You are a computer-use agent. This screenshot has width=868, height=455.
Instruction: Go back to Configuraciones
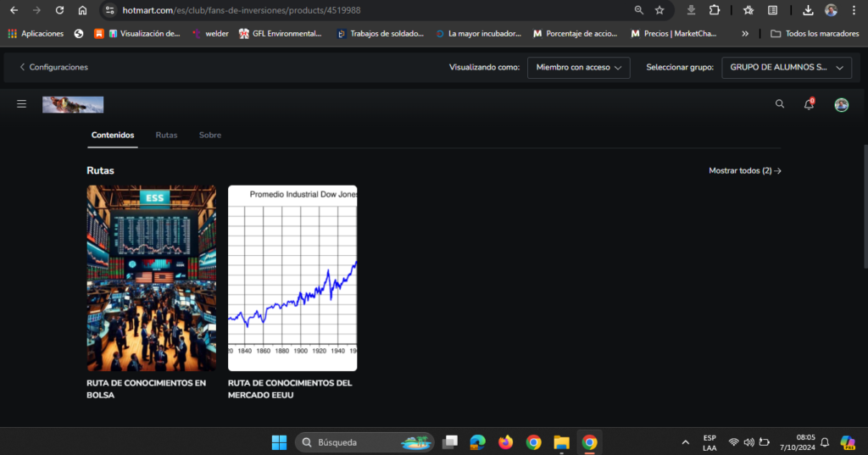(53, 67)
